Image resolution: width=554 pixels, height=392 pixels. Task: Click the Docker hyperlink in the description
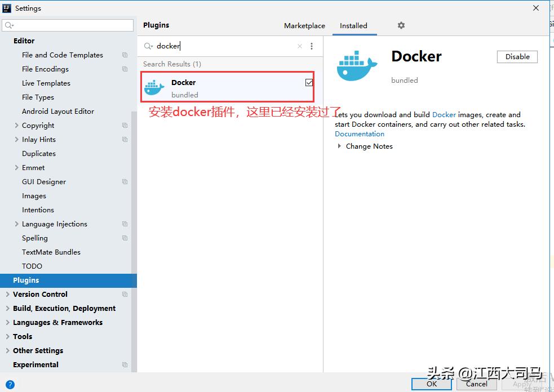tap(444, 114)
